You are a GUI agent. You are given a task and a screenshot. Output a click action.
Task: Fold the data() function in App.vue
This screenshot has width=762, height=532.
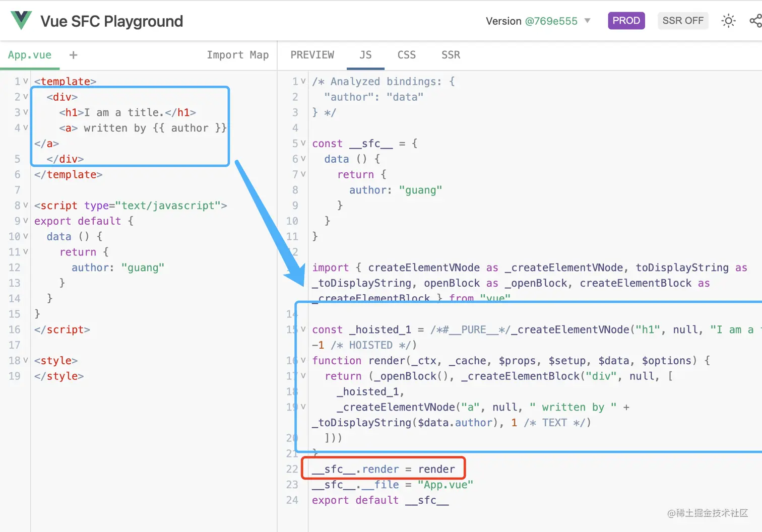click(x=25, y=236)
